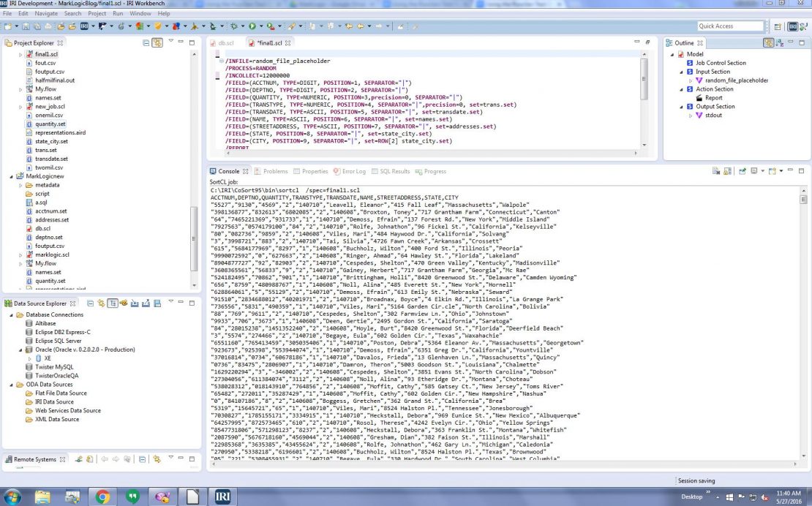Viewport: 812px width, 506px height.
Task: Collapse the Oracle connection node
Action: 20,350
